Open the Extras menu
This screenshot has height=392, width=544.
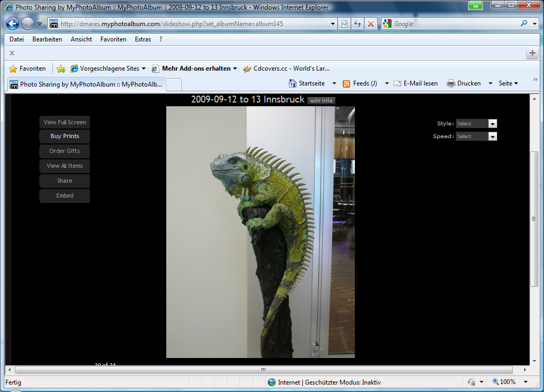(143, 39)
